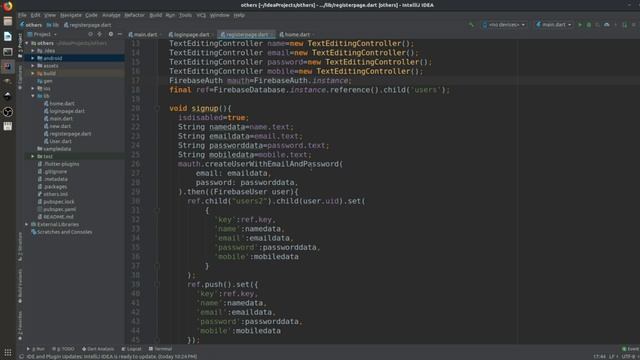Open the device selector dropdown
This screenshot has width=640, height=360.
point(504,25)
